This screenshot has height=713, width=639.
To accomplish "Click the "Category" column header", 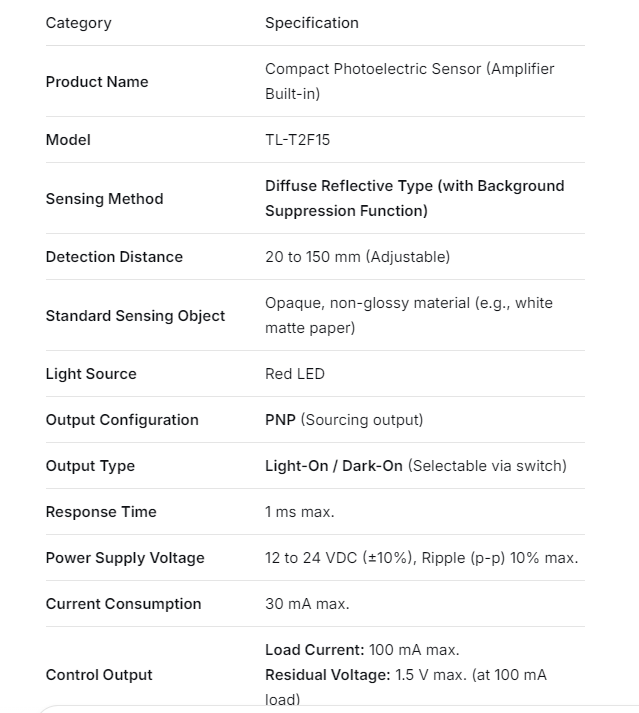I will (78, 23).
